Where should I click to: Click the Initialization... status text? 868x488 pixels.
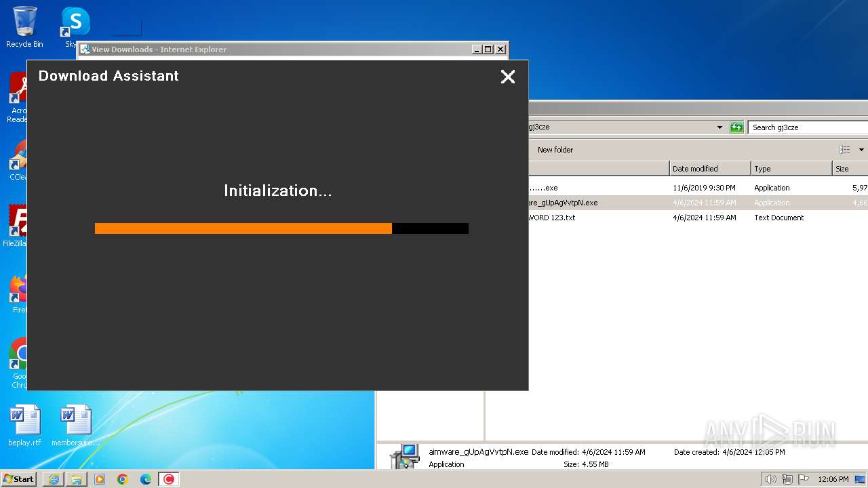[x=277, y=190]
